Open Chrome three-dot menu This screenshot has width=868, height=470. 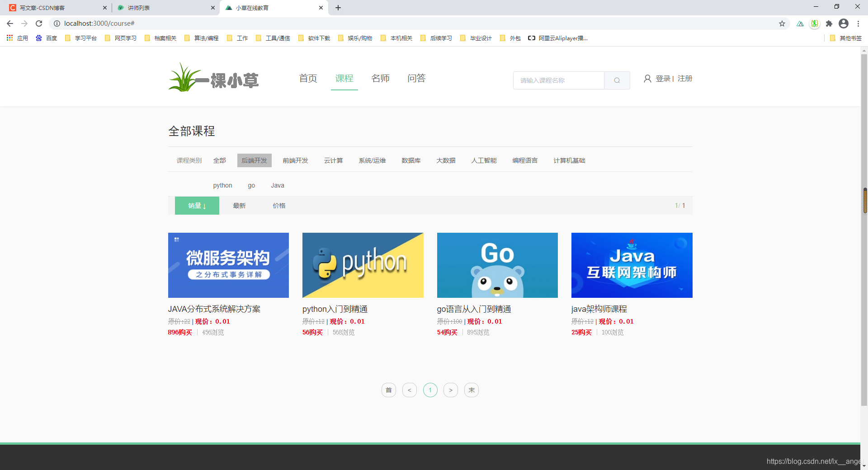coord(858,23)
